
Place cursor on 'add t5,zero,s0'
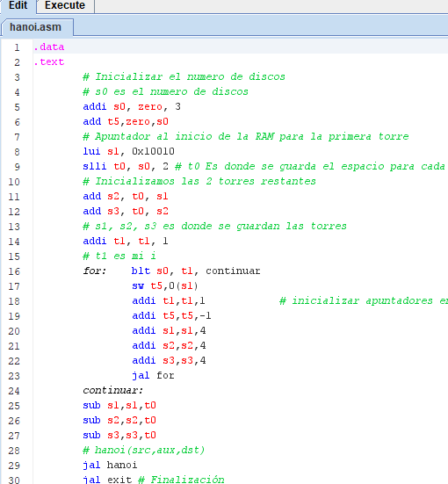[126, 121]
